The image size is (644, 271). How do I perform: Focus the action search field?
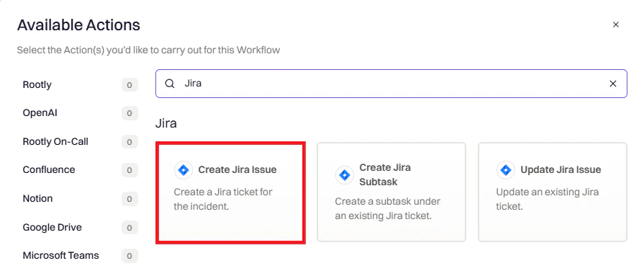[x=391, y=84]
